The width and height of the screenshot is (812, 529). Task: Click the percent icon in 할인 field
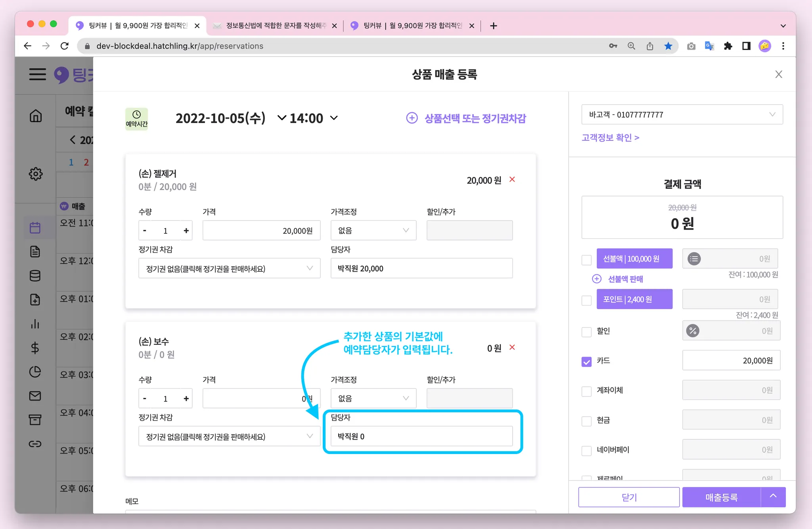pyautogui.click(x=693, y=331)
